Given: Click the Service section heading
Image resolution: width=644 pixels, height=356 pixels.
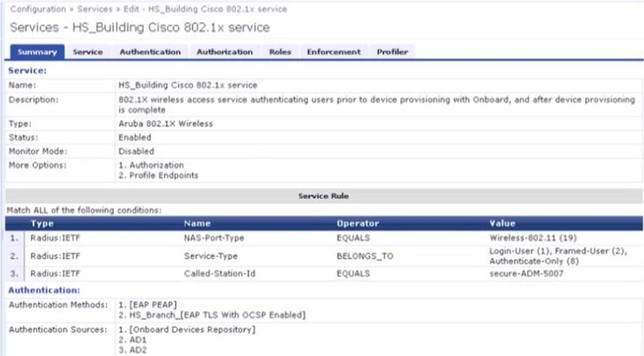Looking at the screenshot, I should [27, 70].
